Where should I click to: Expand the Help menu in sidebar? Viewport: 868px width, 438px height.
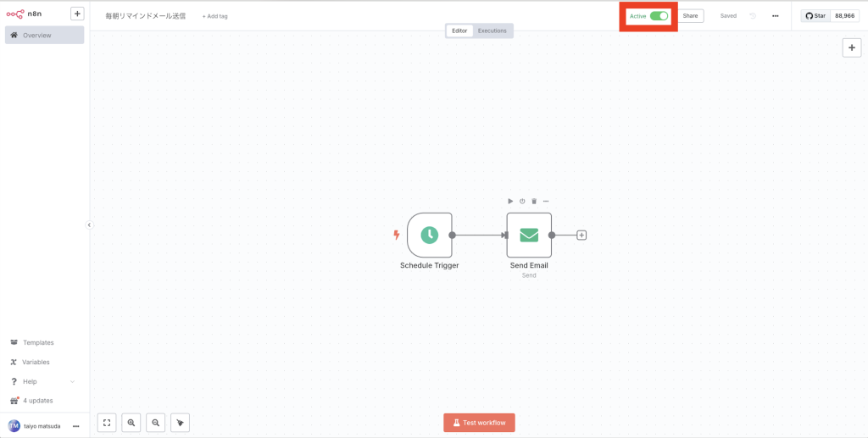pos(44,381)
